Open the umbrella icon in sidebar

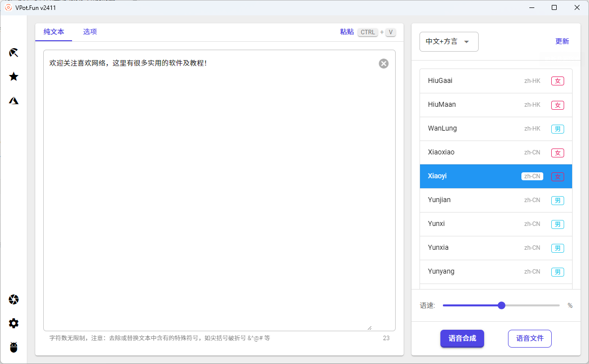point(13,53)
